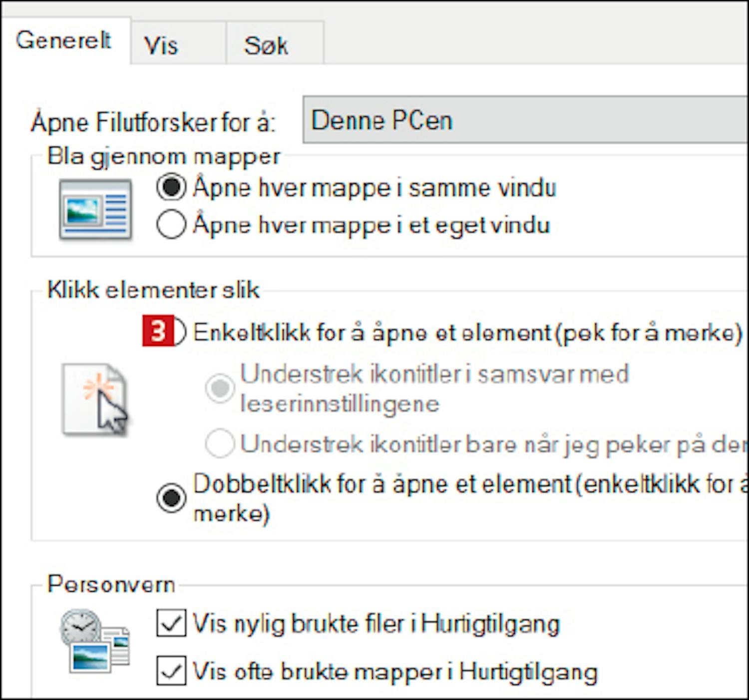Uncheck 'Vis nylig brukte filer i Hurtigtilgang'
Screen dimensions: 749x700
coord(171,623)
